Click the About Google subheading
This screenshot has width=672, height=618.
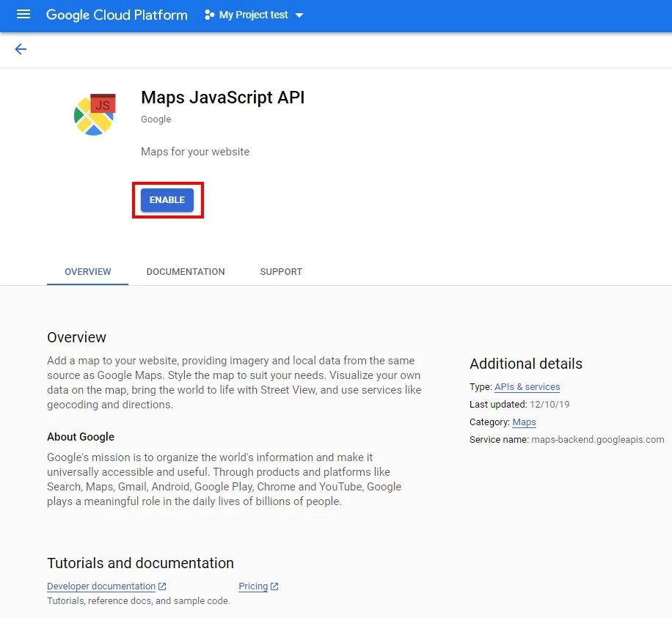(x=81, y=436)
